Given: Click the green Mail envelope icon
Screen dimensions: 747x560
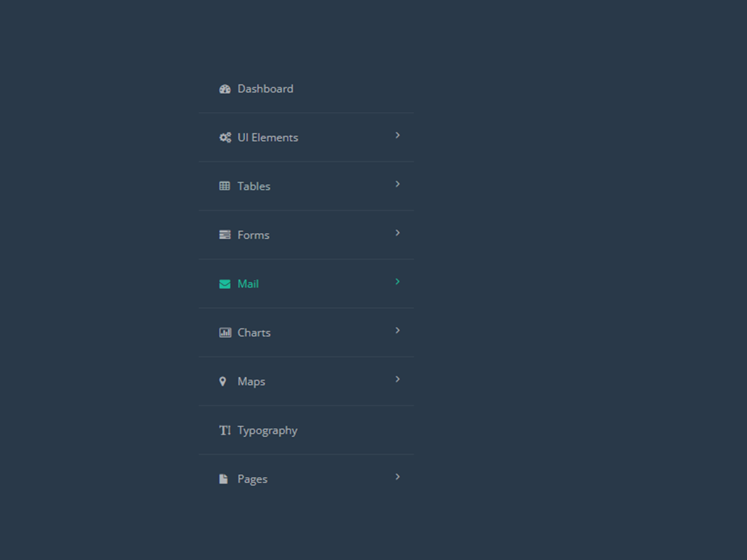Looking at the screenshot, I should (224, 284).
